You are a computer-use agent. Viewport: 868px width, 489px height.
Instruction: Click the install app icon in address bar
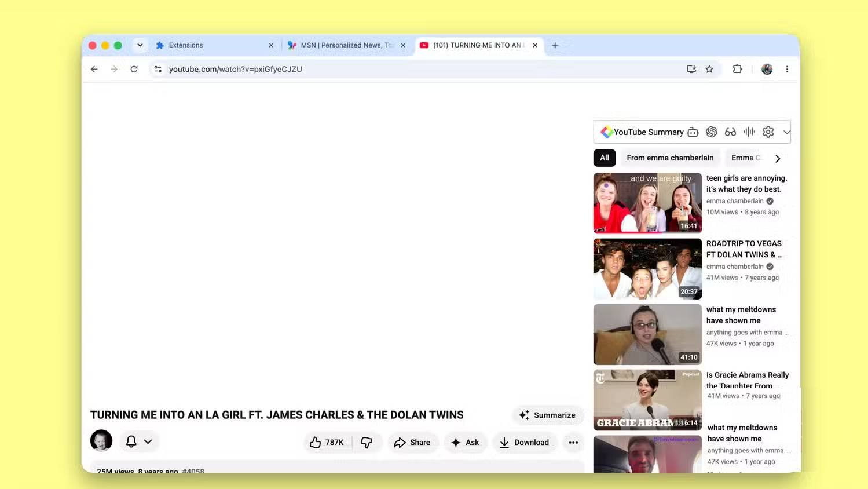pyautogui.click(x=691, y=69)
